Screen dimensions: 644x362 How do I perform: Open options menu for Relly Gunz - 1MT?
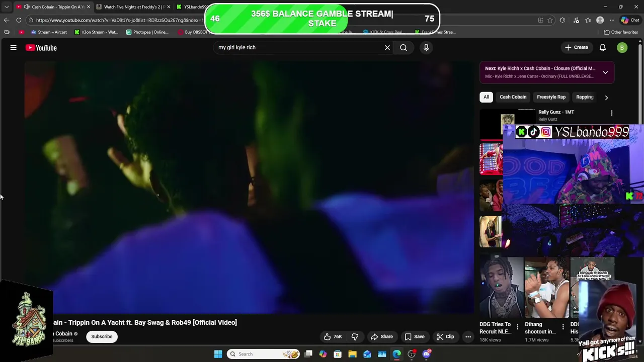click(x=612, y=113)
